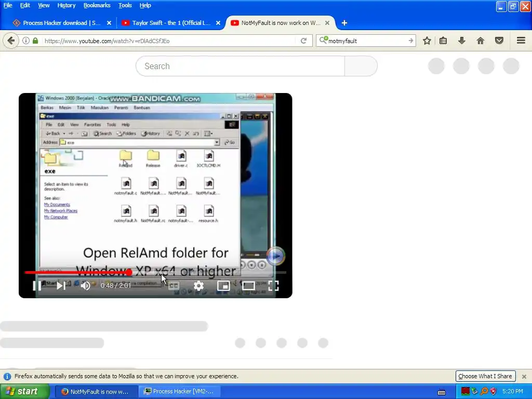532x399 pixels.
Task: Go to the Firefox home page icon
Action: (x=481, y=41)
